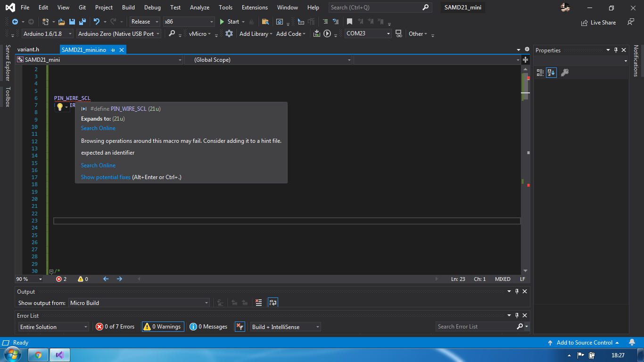
Task: Click the horizontal scrollbar track below editor
Action: point(288,279)
